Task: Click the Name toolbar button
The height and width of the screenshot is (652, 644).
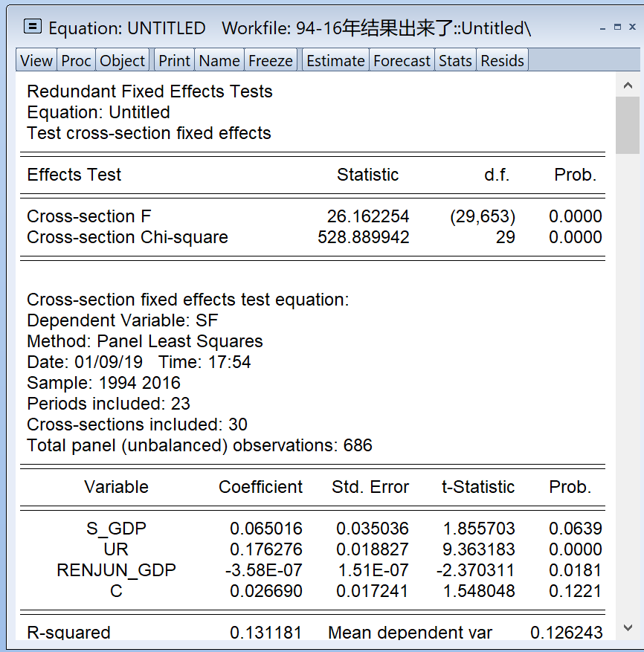Action: [219, 61]
